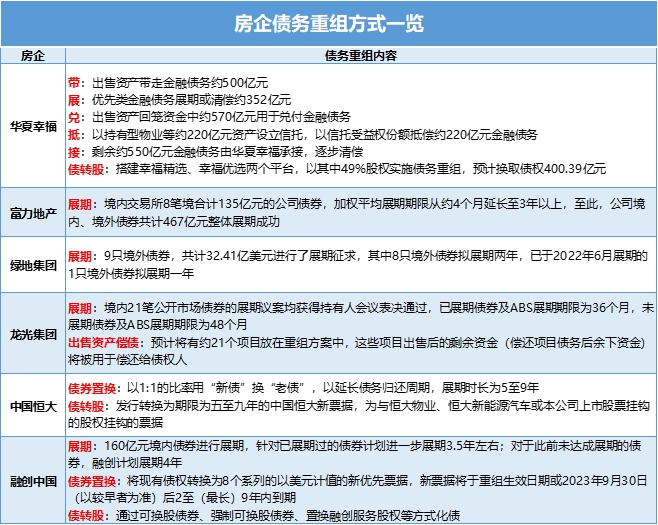Screen dimensions: 658x525
Task: Click the line 的股权挂钩的票据
Action: tap(115, 422)
